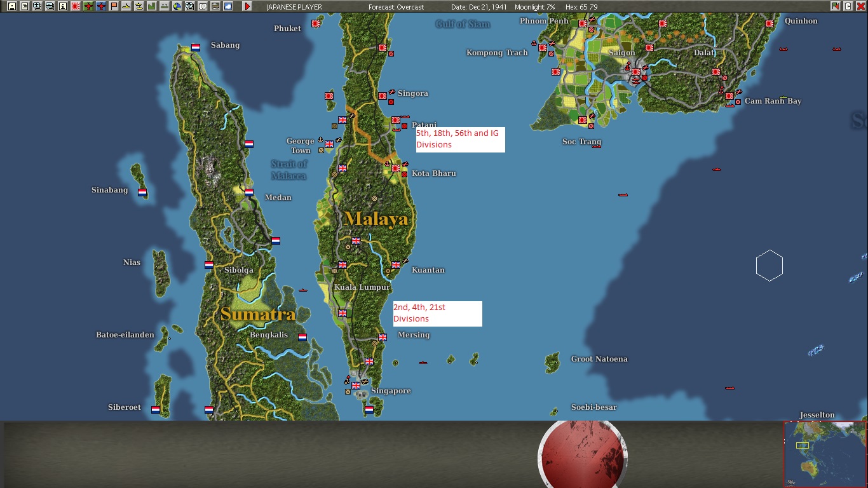This screenshot has height=488, width=868.
Task: Click the rising sun flag toolbar icon
Action: 75,6
